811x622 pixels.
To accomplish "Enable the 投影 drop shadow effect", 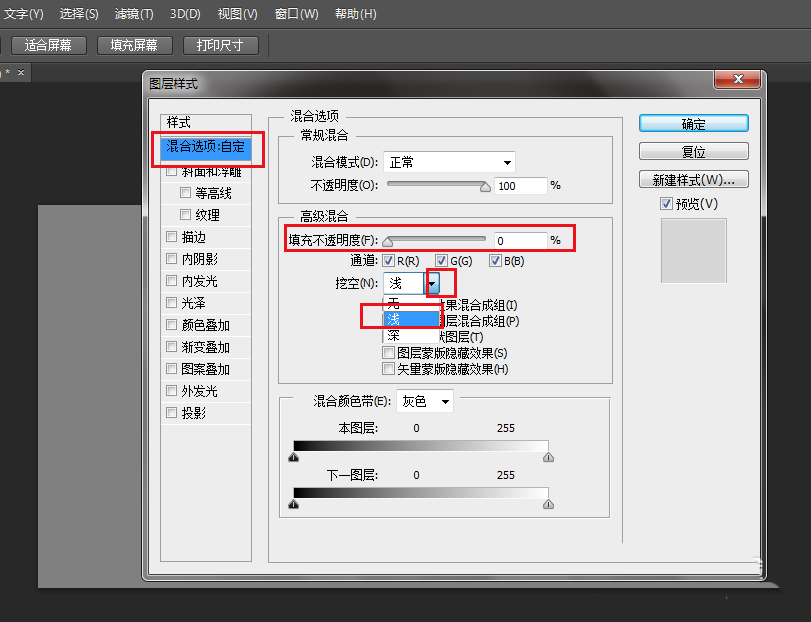I will [171, 412].
